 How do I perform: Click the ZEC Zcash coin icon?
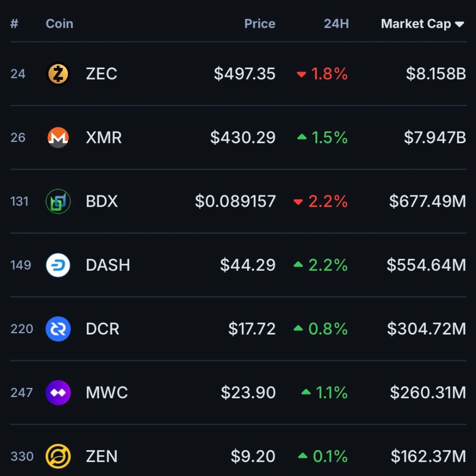[x=58, y=74]
